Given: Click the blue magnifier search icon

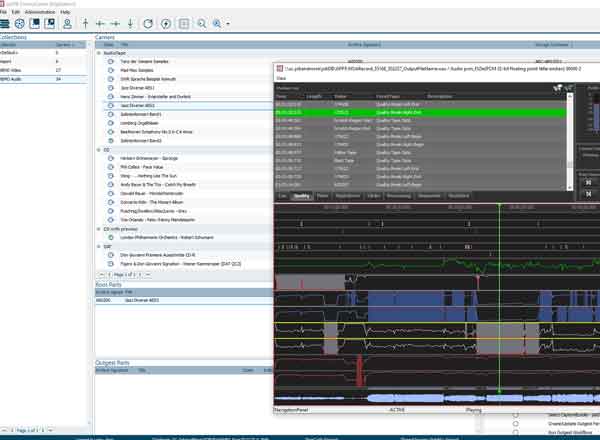Looking at the screenshot, I should click(217, 24).
